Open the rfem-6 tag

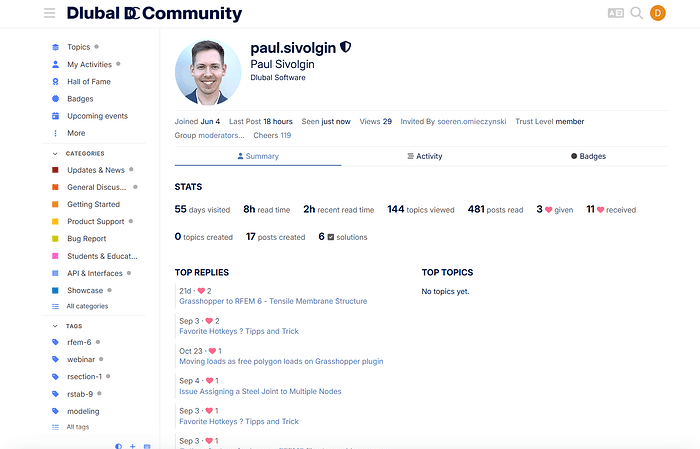tap(79, 342)
